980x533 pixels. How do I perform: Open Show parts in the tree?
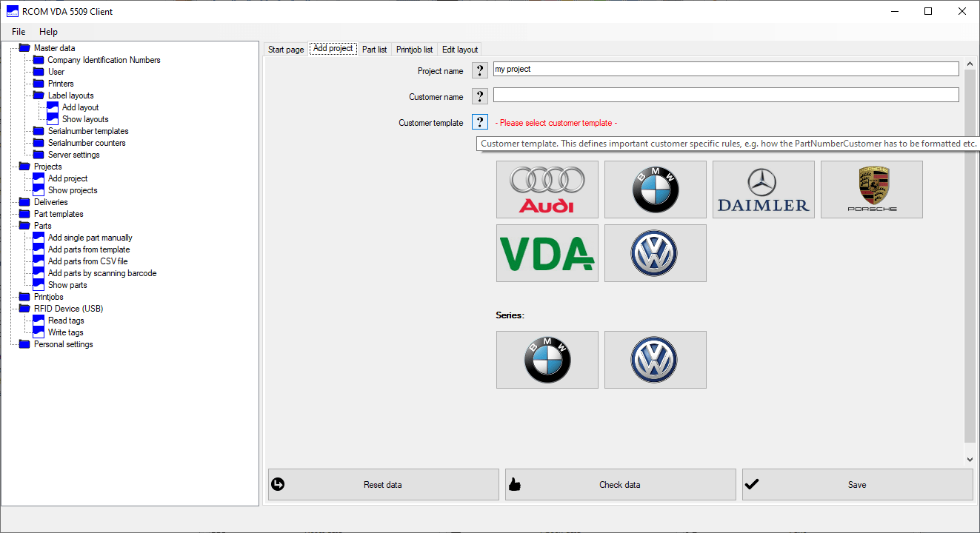67,285
